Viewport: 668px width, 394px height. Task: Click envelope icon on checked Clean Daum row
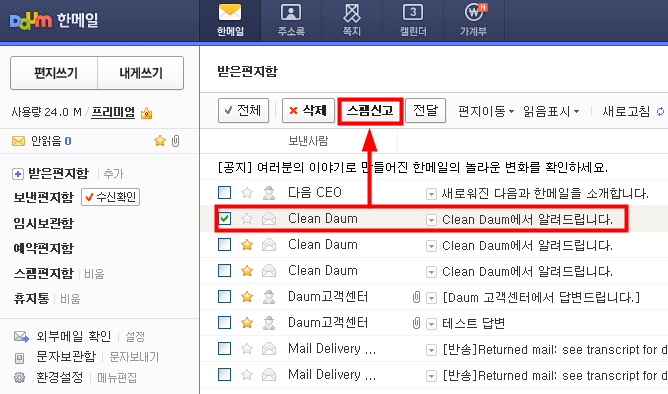click(x=269, y=219)
